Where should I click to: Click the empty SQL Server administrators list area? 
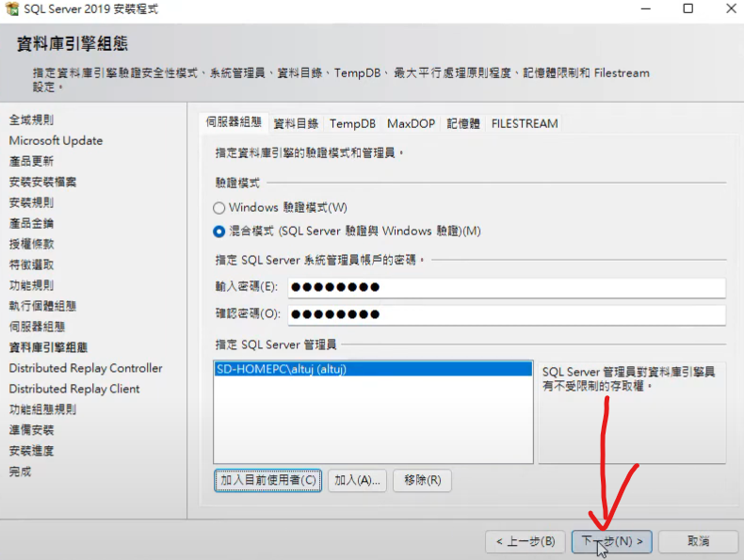(x=373, y=420)
